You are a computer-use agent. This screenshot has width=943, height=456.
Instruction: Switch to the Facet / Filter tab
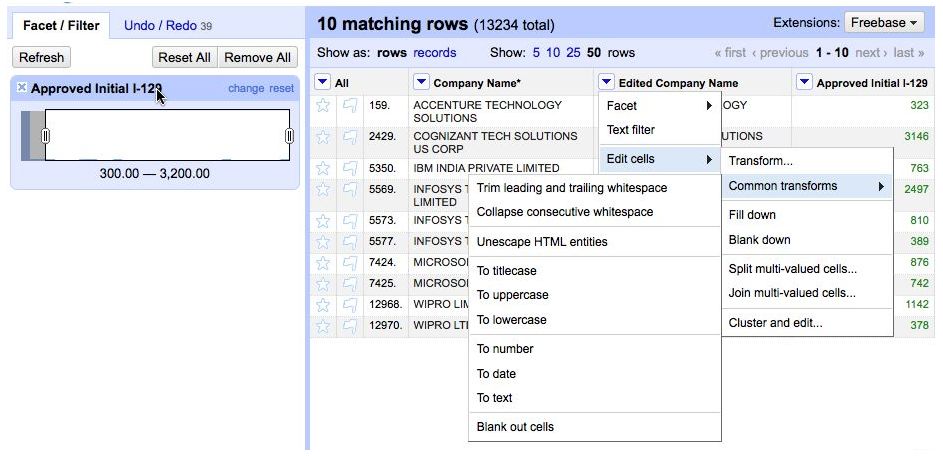(x=61, y=26)
